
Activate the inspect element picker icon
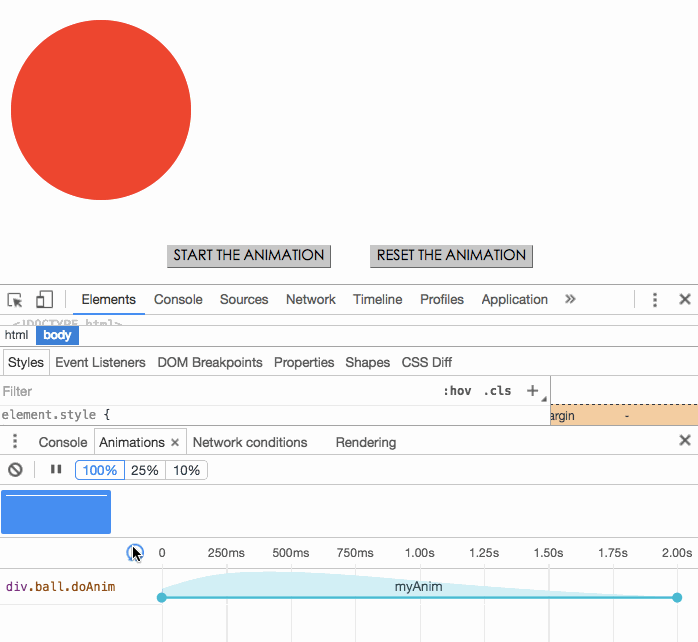[15, 300]
